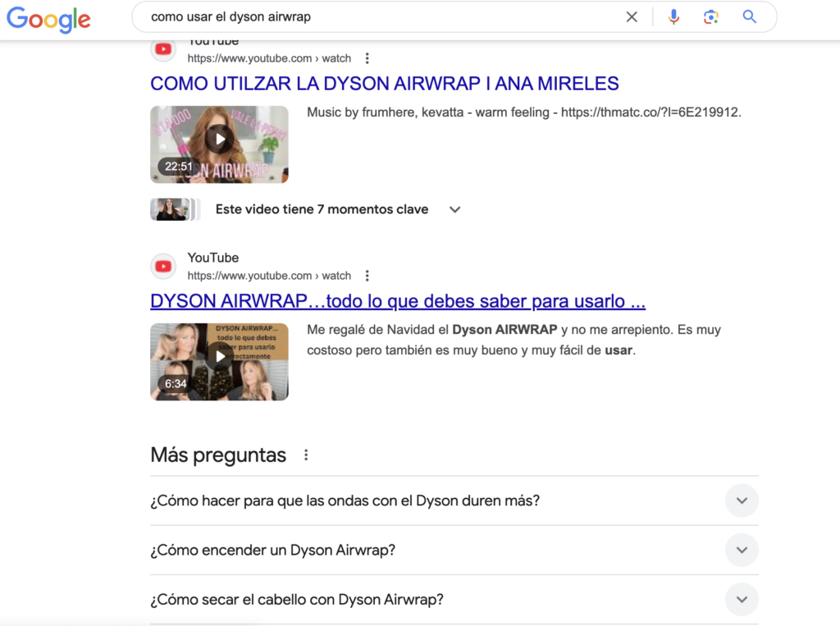Expand '¿Cómo secar el cabello con Dyson Airwrap?' chevron
The image size is (840, 626).
click(742, 599)
